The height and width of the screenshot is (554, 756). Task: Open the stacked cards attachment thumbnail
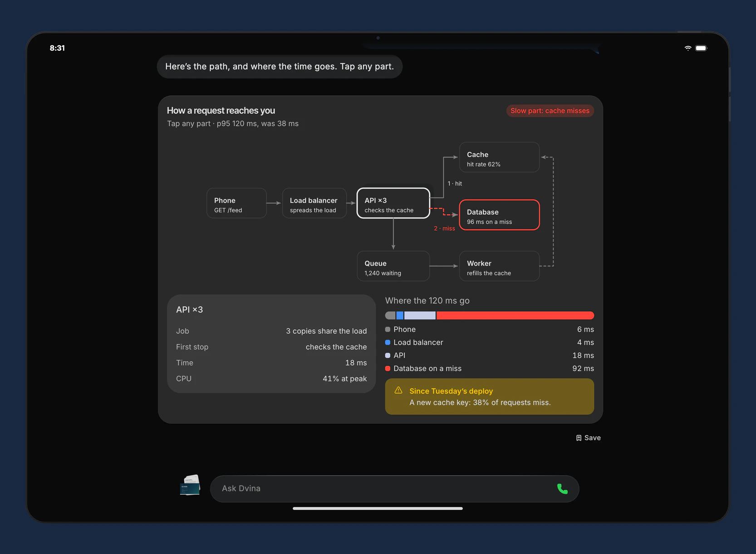pos(190,485)
